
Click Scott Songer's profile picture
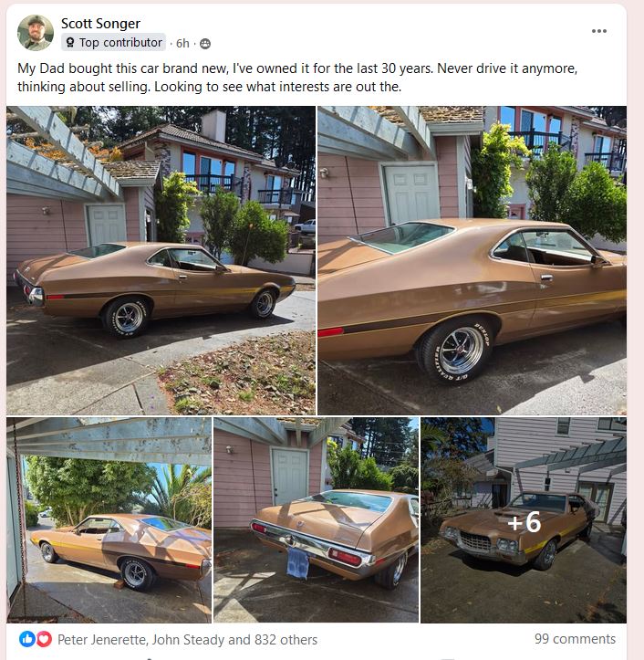pos(36,33)
